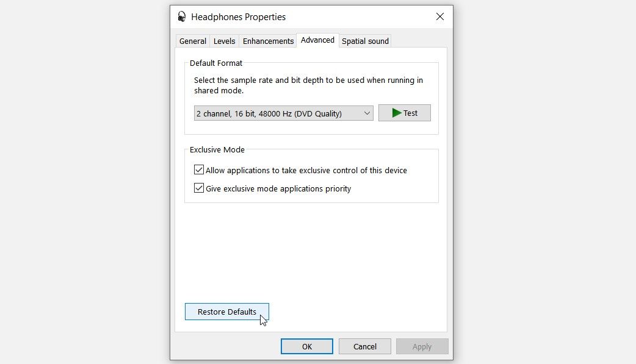
Task: Close the Headphones Properties dialog with X
Action: [439, 16]
